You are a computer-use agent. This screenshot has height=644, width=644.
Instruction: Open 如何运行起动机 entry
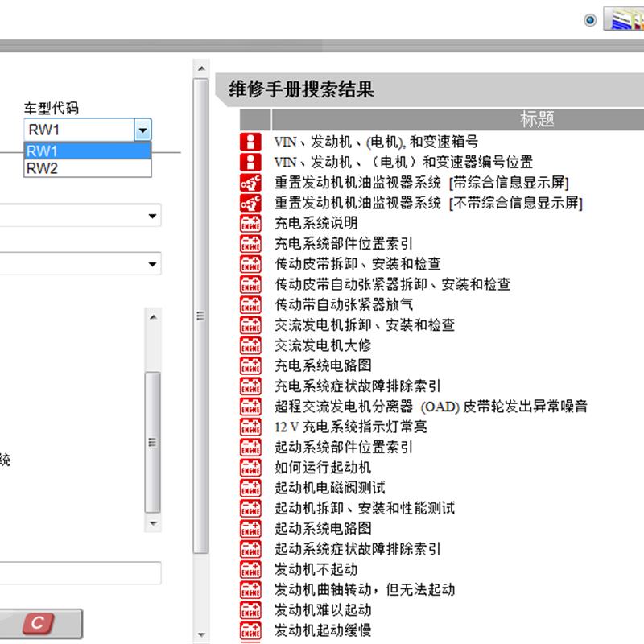[x=323, y=468]
